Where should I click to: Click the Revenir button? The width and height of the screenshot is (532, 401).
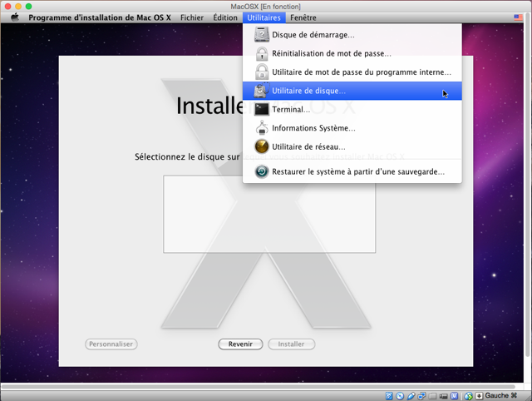(240, 344)
